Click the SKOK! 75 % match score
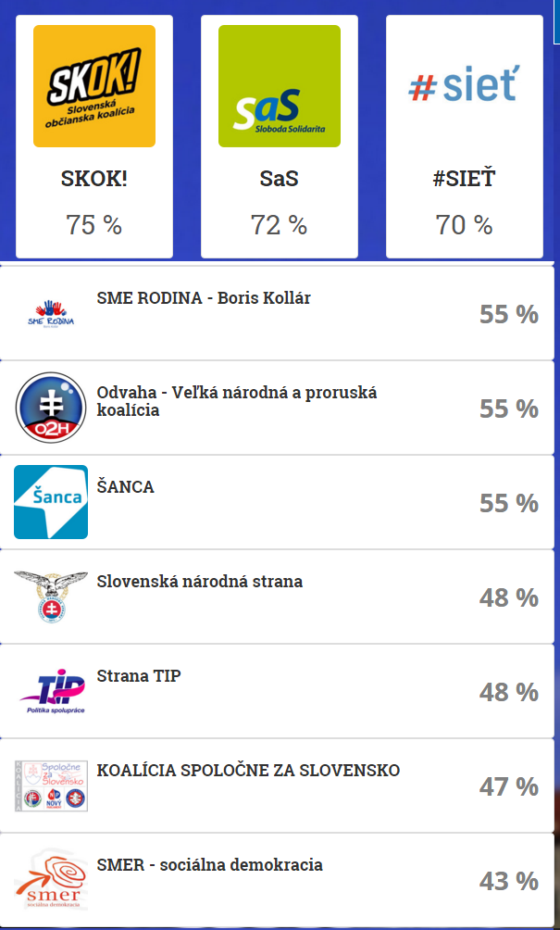The image size is (560, 930). coord(93,224)
